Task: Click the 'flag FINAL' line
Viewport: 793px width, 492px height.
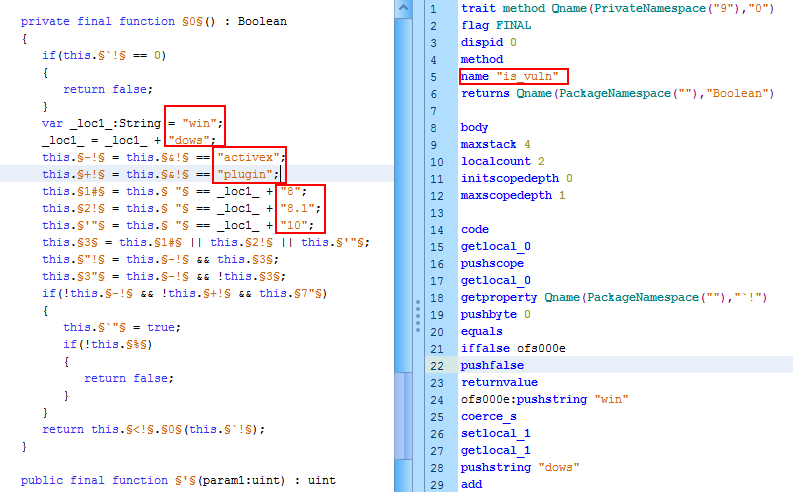Action: [x=496, y=26]
